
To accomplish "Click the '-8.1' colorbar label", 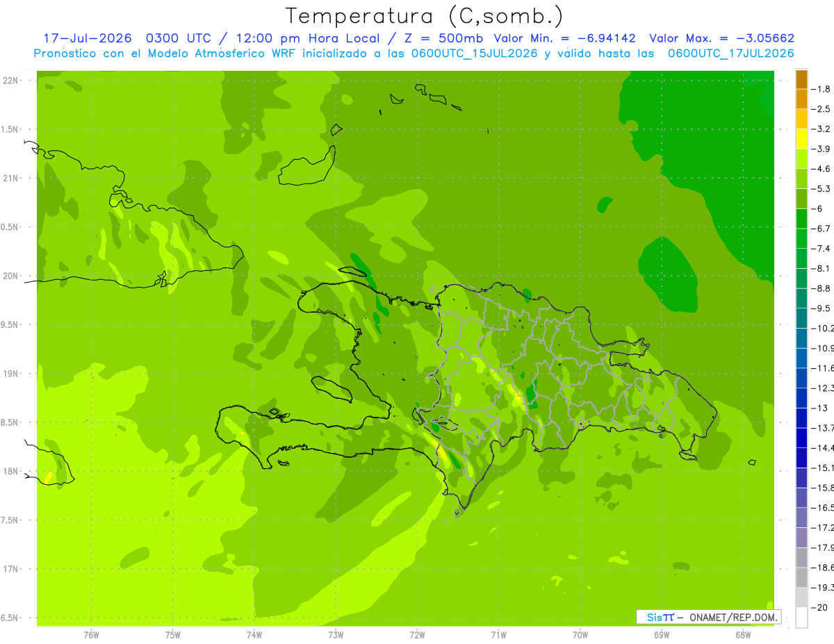I will coord(821,268).
